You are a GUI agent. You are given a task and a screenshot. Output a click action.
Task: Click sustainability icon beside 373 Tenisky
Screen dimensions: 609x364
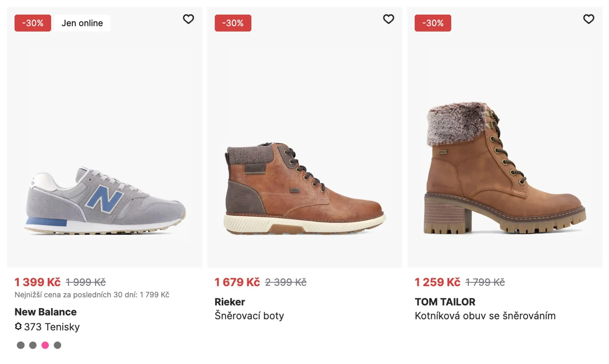coord(18,326)
